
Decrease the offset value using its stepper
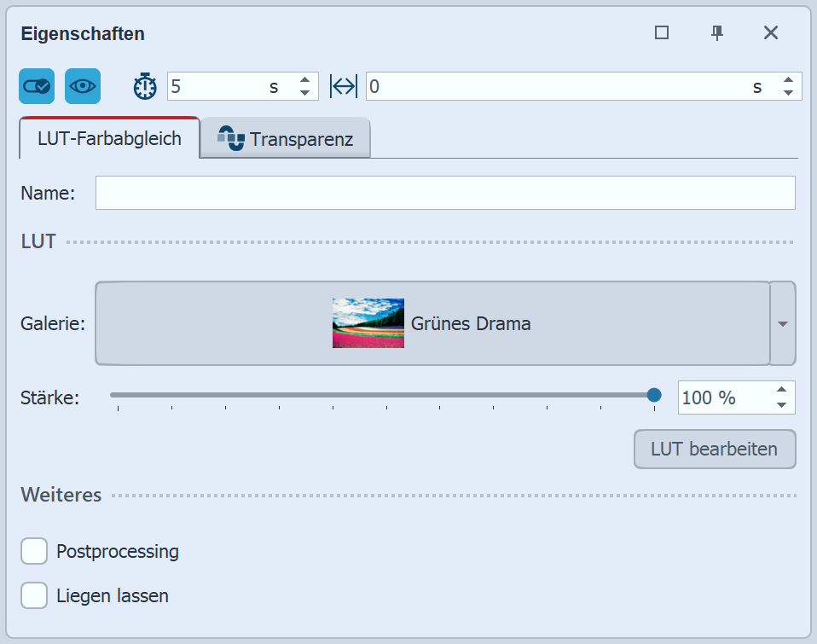(788, 91)
